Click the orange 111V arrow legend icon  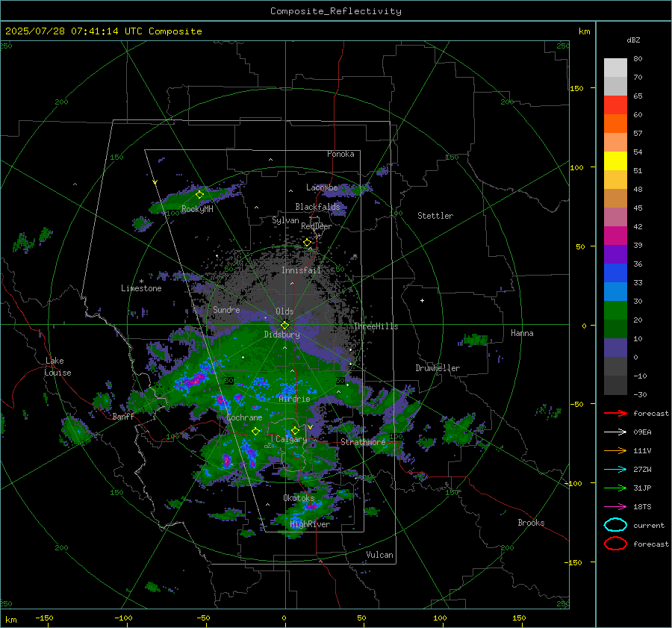(x=615, y=450)
